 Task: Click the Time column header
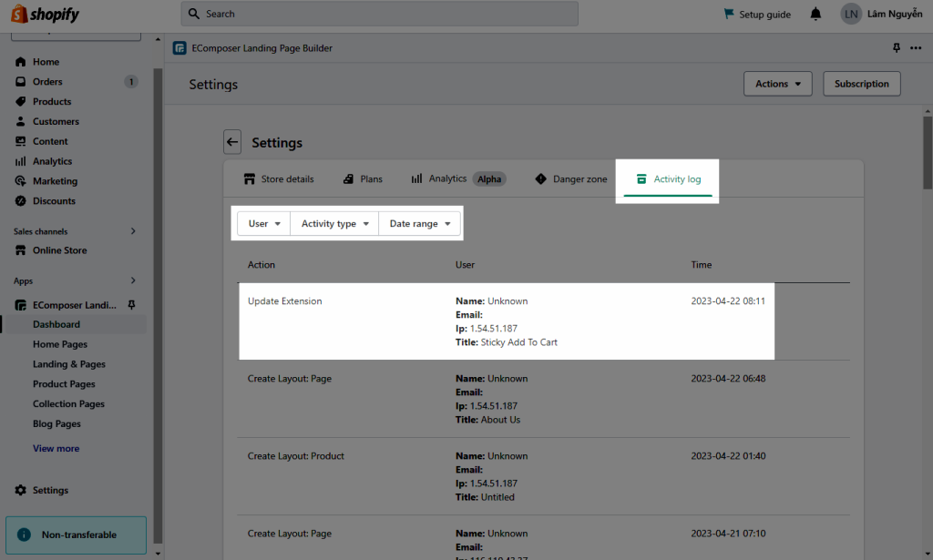[x=701, y=265]
